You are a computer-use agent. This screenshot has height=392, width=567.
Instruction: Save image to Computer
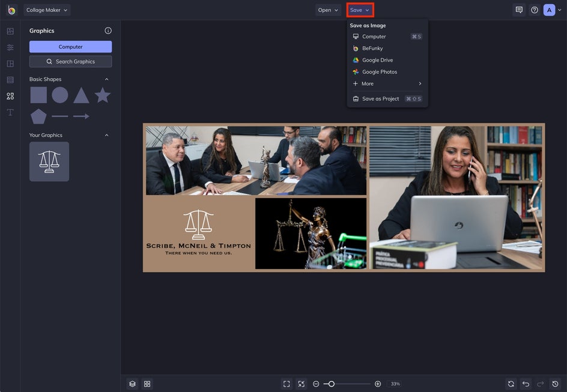click(x=387, y=37)
